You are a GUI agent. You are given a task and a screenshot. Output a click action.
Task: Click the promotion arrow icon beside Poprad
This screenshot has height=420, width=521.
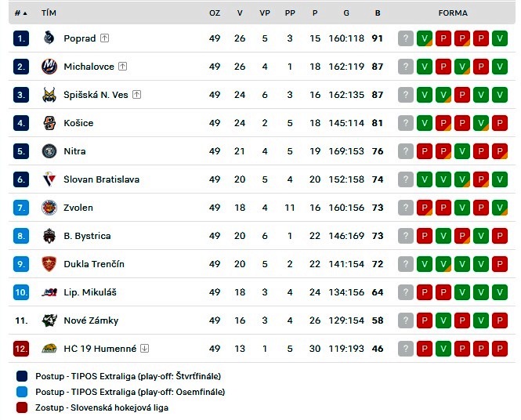(105, 38)
